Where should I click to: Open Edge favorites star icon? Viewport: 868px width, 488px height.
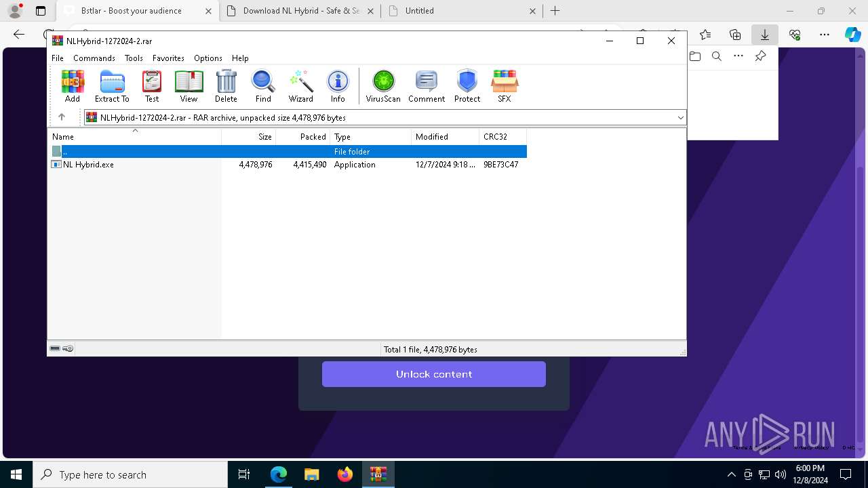tap(705, 35)
